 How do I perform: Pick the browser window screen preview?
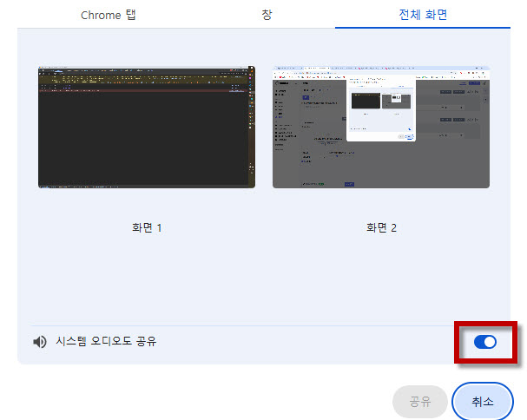380,127
